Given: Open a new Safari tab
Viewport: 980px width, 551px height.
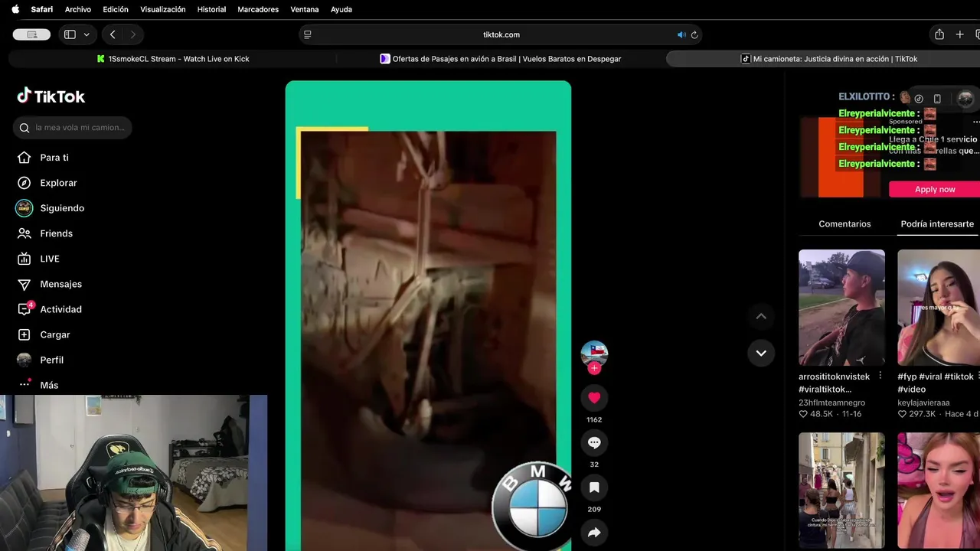Looking at the screenshot, I should [959, 34].
